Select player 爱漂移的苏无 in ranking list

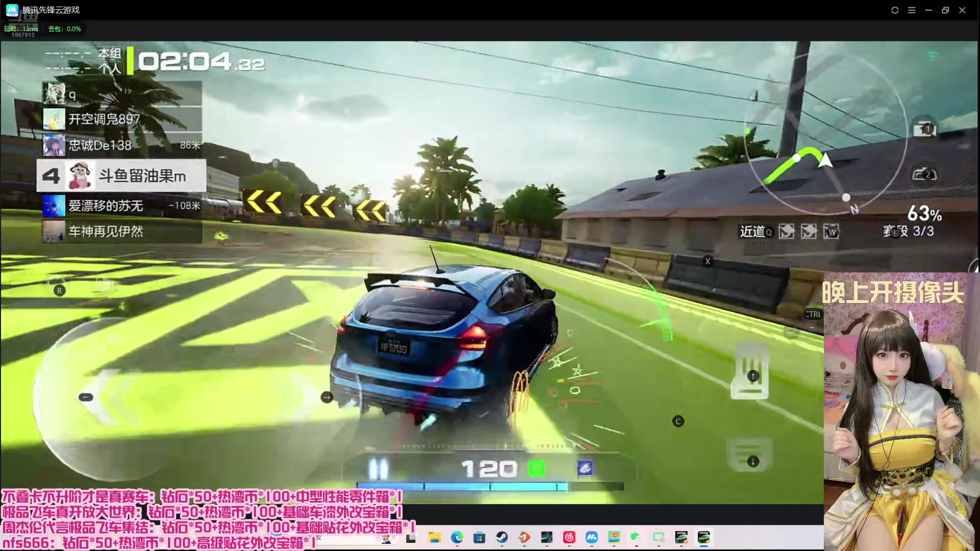click(x=122, y=206)
